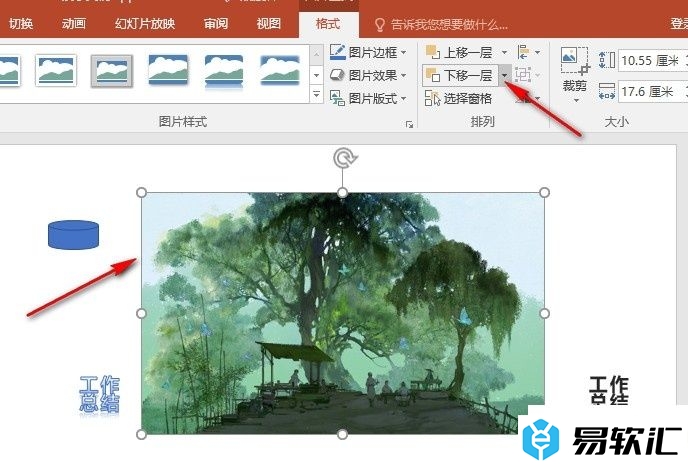Select the blue 工作总结 WordArt text

pyautogui.click(x=100, y=394)
